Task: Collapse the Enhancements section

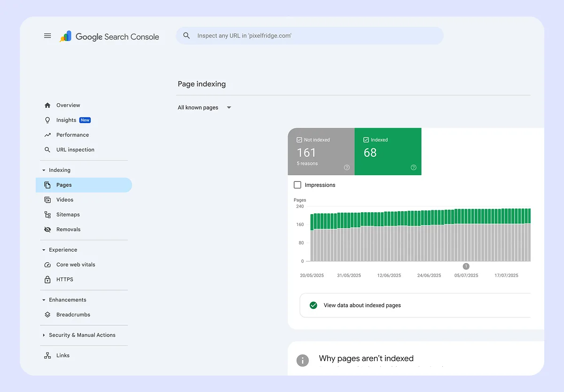Action: [44, 300]
